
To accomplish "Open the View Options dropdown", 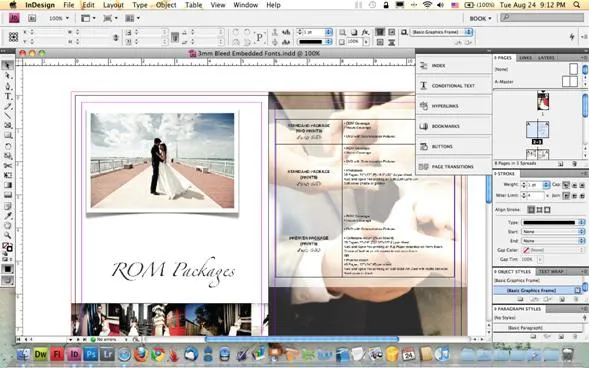I will (x=88, y=18).
